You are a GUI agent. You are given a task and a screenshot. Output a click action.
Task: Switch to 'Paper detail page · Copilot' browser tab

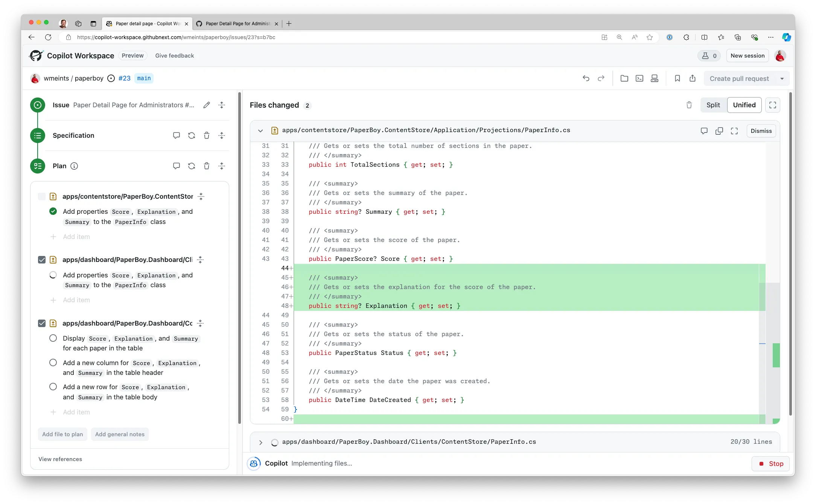pyautogui.click(x=147, y=24)
